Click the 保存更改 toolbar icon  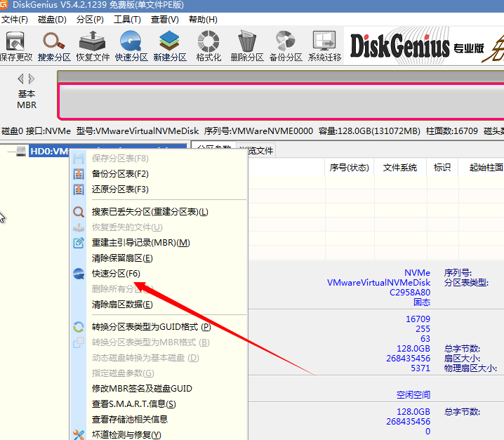15,41
